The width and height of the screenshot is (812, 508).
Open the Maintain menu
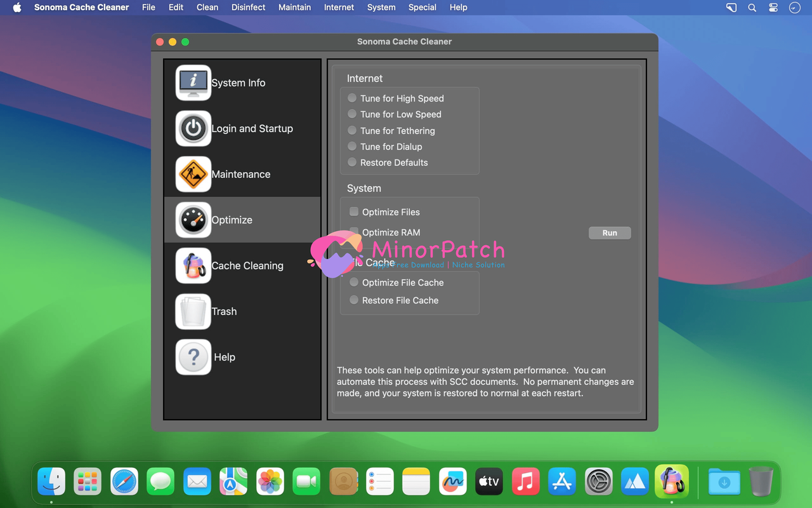tap(295, 8)
